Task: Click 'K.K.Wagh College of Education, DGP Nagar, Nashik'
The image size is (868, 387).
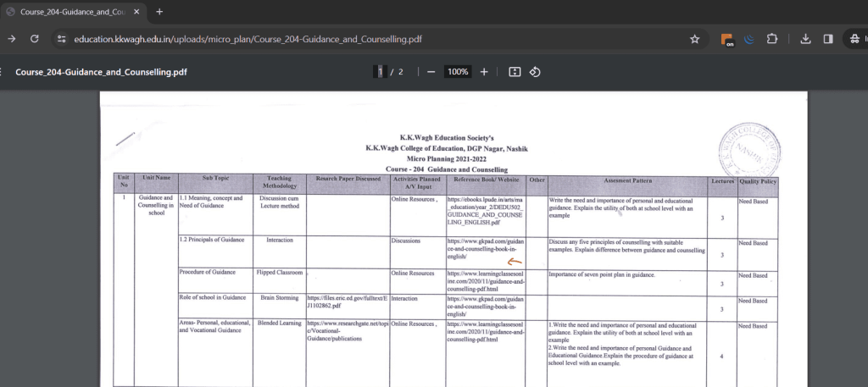Action: pyautogui.click(x=447, y=149)
